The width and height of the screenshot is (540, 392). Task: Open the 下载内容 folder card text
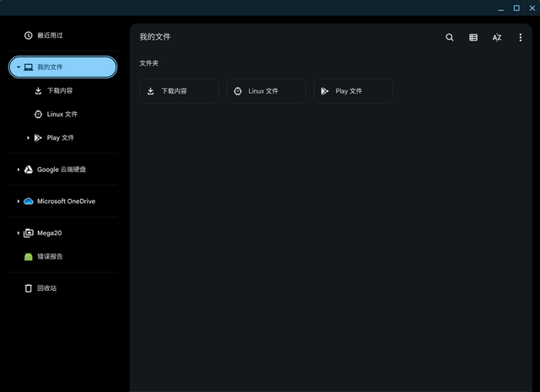tap(175, 91)
